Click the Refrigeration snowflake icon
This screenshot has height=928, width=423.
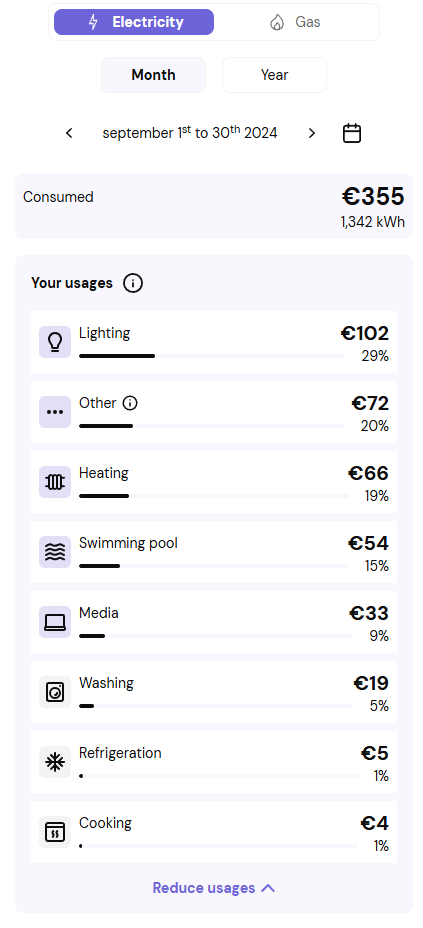[x=55, y=762]
